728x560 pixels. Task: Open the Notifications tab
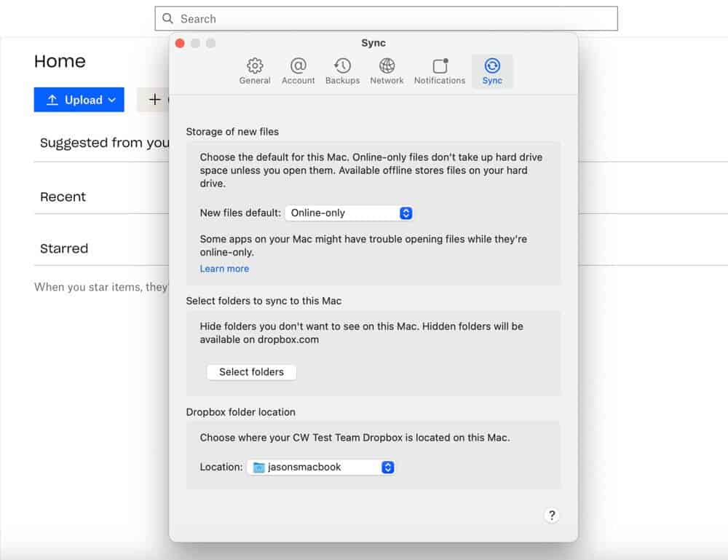[x=440, y=71]
